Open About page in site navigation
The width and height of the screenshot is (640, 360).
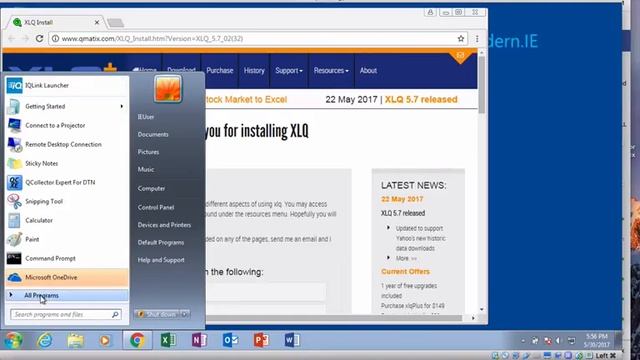pyautogui.click(x=368, y=71)
